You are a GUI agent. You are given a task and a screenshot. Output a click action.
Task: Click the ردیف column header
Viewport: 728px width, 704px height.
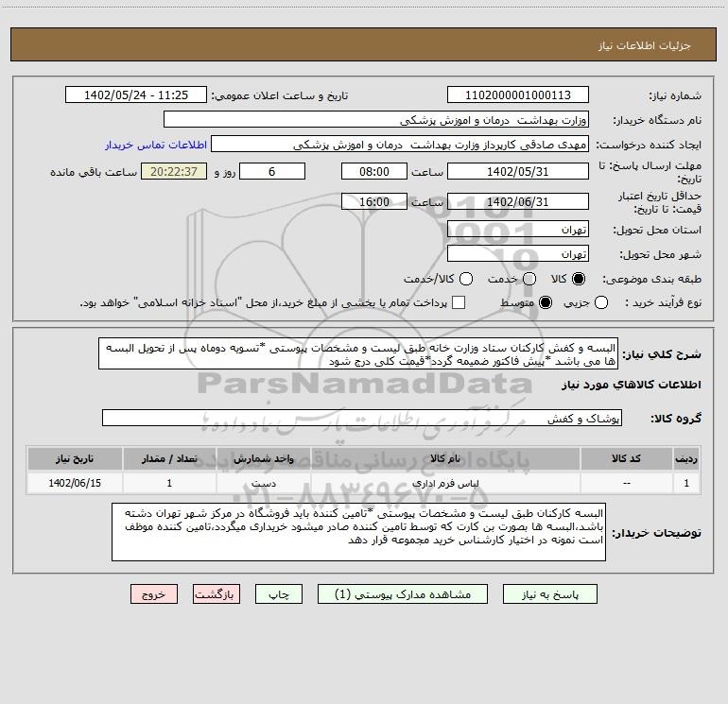click(686, 458)
